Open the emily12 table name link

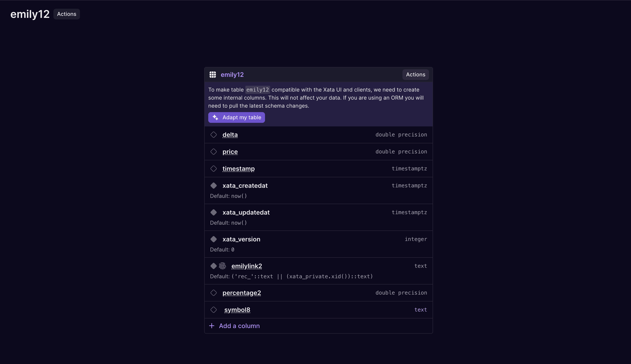(x=232, y=75)
